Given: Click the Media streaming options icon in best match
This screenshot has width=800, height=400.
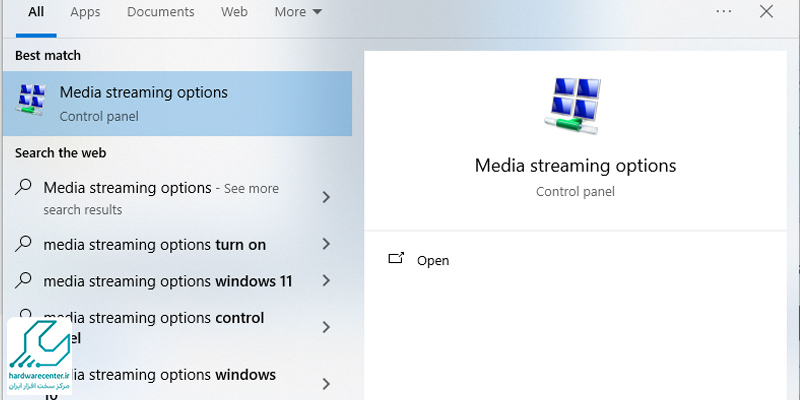Looking at the screenshot, I should (x=31, y=100).
